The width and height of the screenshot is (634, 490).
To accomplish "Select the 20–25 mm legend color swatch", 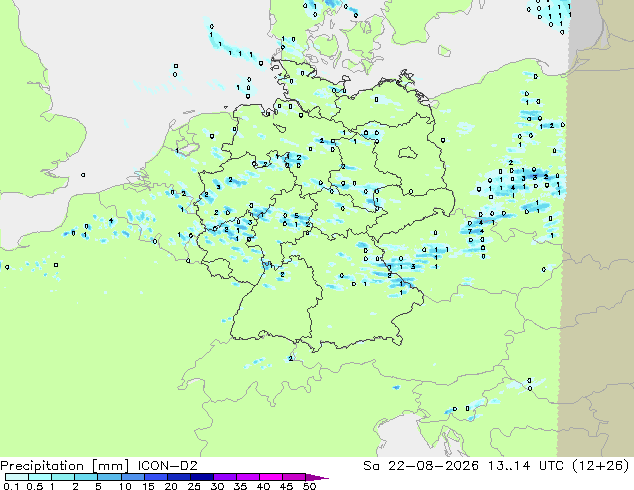I will [x=178, y=477].
